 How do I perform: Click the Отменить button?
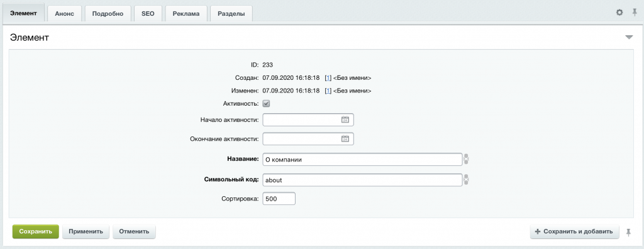point(134,231)
